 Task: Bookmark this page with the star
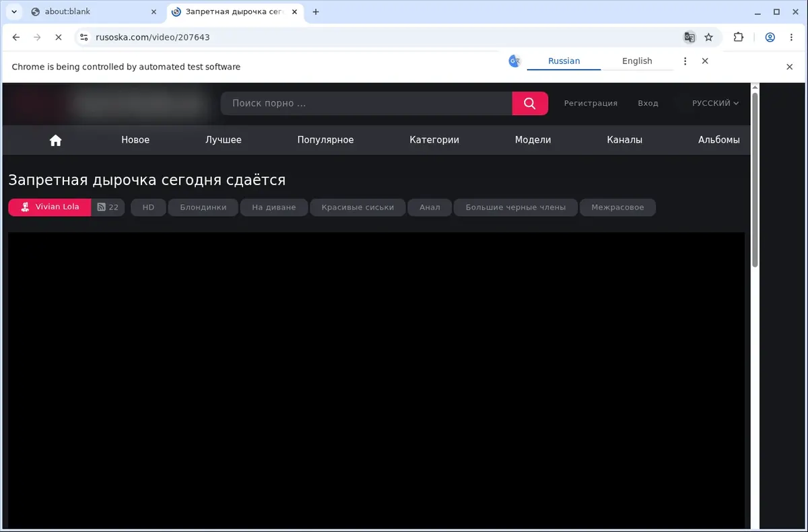[708, 38]
